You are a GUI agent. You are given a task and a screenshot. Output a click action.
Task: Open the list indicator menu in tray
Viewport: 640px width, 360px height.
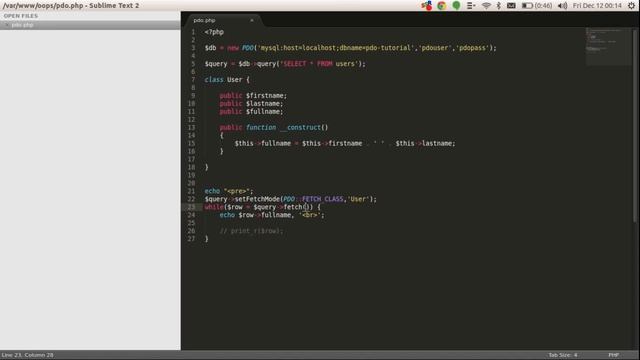pyautogui.click(x=471, y=6)
